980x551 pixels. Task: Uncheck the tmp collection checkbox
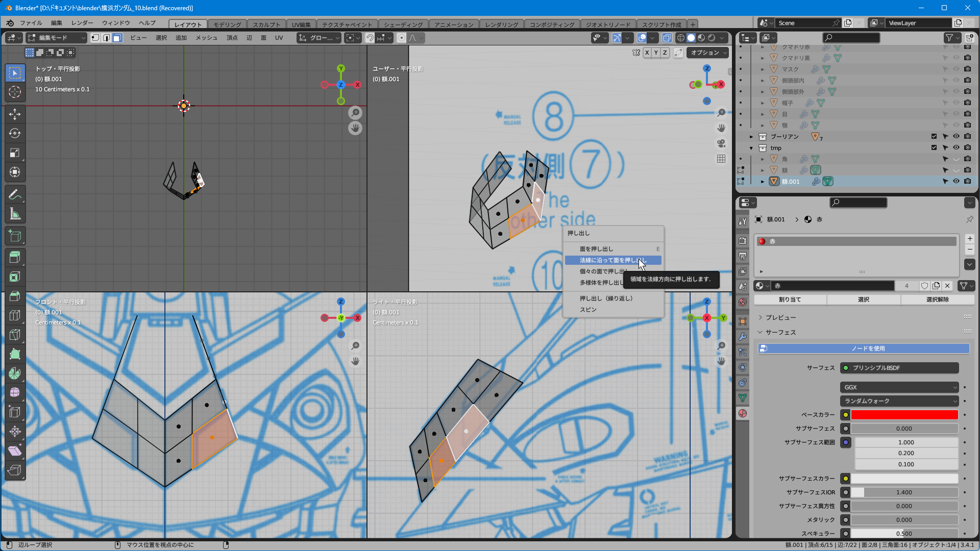pos(934,147)
